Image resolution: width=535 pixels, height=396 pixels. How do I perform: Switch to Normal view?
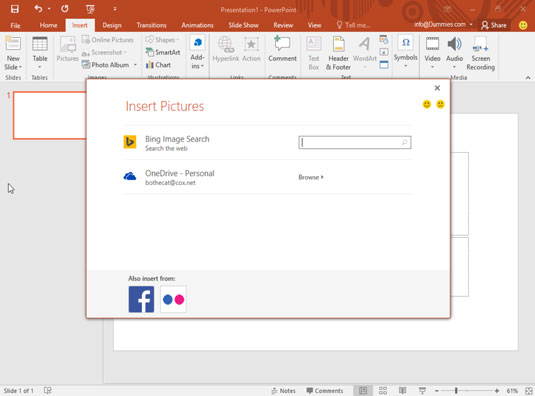coord(363,391)
